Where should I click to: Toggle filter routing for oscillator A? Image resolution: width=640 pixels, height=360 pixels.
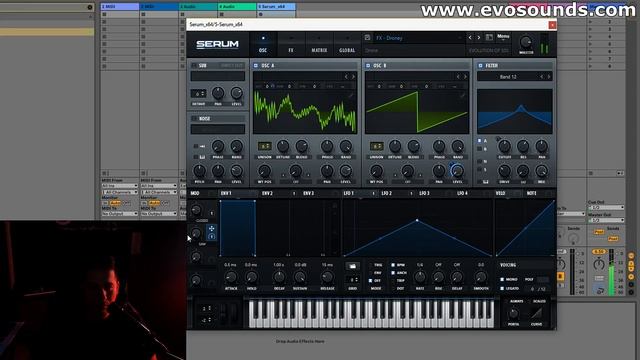(x=480, y=140)
